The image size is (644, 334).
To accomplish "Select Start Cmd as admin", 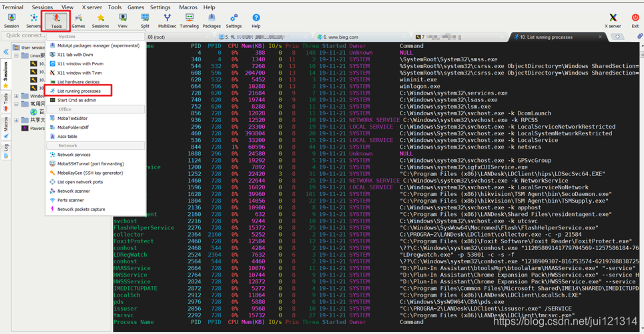I will [x=95, y=100].
